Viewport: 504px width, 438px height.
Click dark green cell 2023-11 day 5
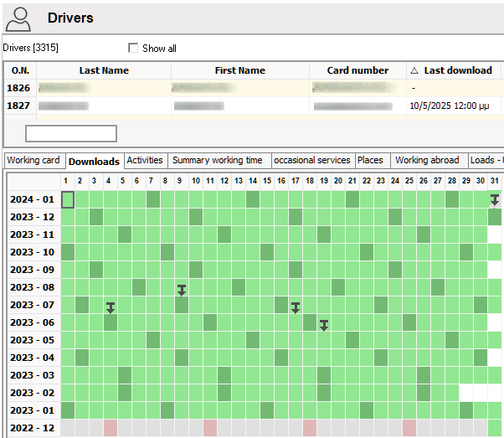click(125, 234)
